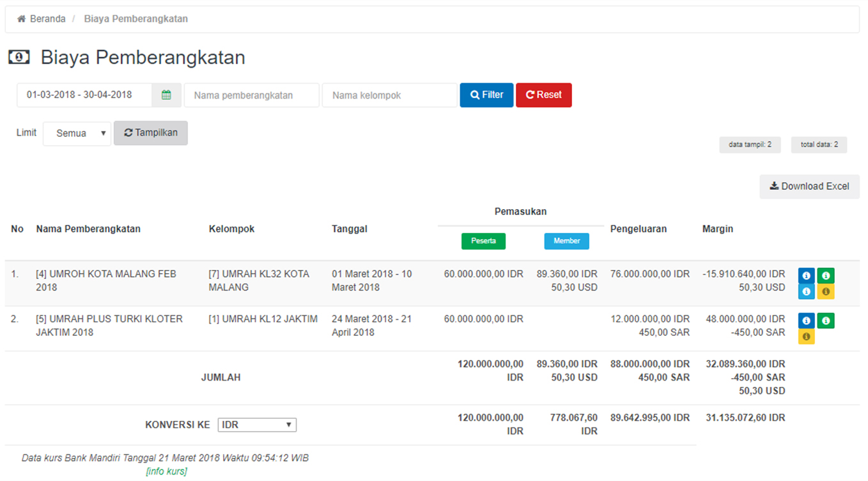The image size is (868, 481).
Task: Click yellow info icon in row 2
Action: (806, 336)
